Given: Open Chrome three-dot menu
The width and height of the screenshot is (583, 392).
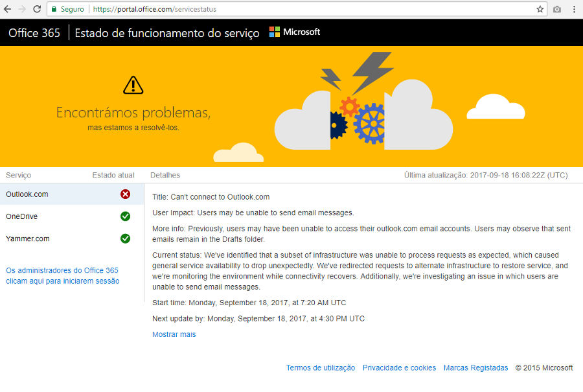Looking at the screenshot, I should pos(574,9).
